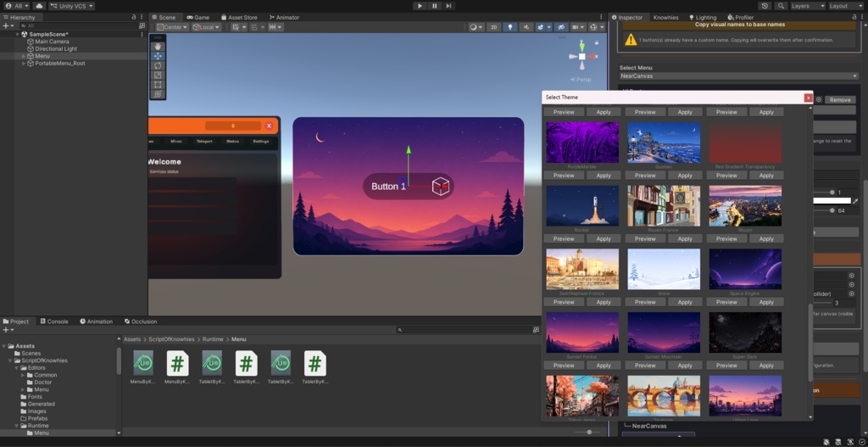Screen dimensions: 868x447
Task: Click Copy visual names to base names
Action: pyautogui.click(x=739, y=25)
